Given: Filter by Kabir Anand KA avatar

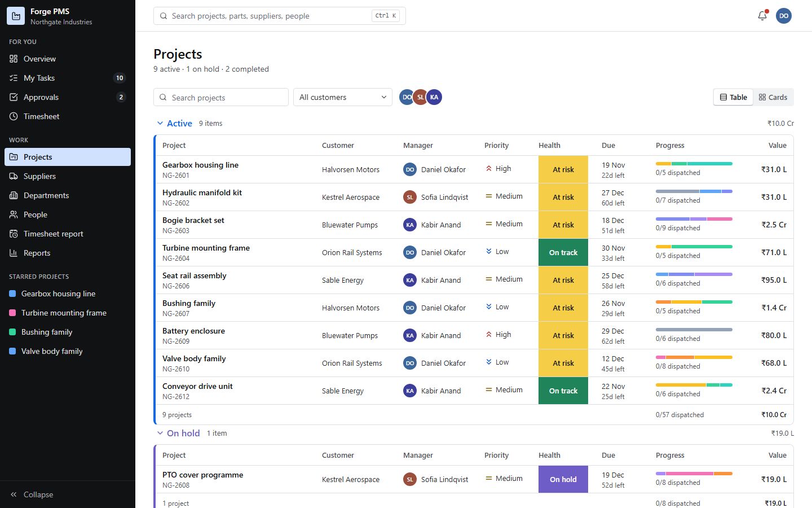Looking at the screenshot, I should (434, 97).
